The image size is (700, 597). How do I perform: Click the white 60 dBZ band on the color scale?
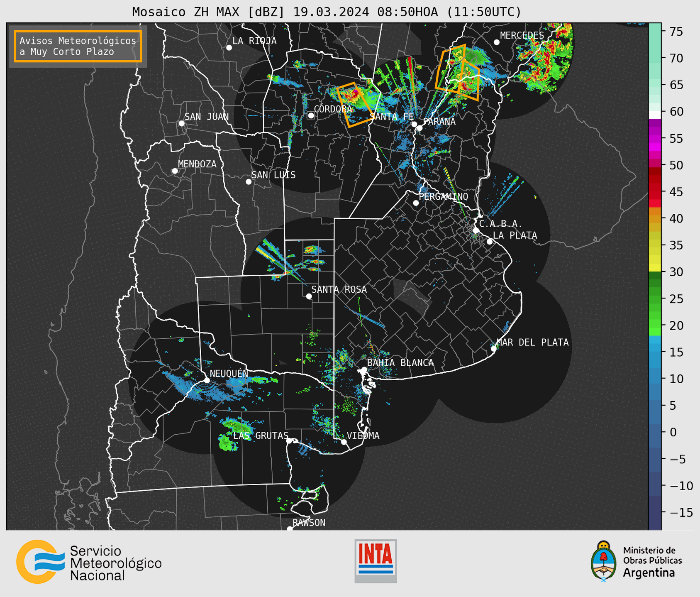click(x=655, y=115)
